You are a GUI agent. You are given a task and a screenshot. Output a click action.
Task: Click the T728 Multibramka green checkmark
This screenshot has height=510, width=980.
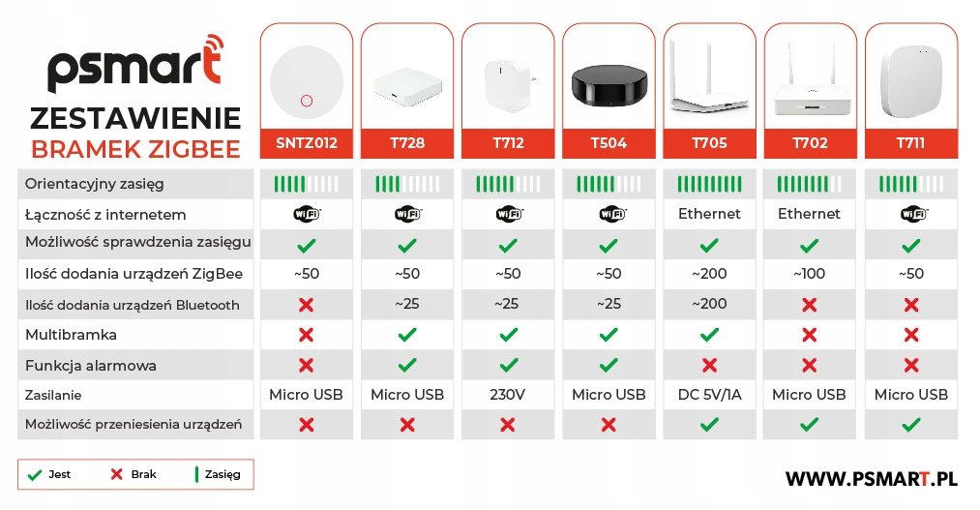click(406, 335)
